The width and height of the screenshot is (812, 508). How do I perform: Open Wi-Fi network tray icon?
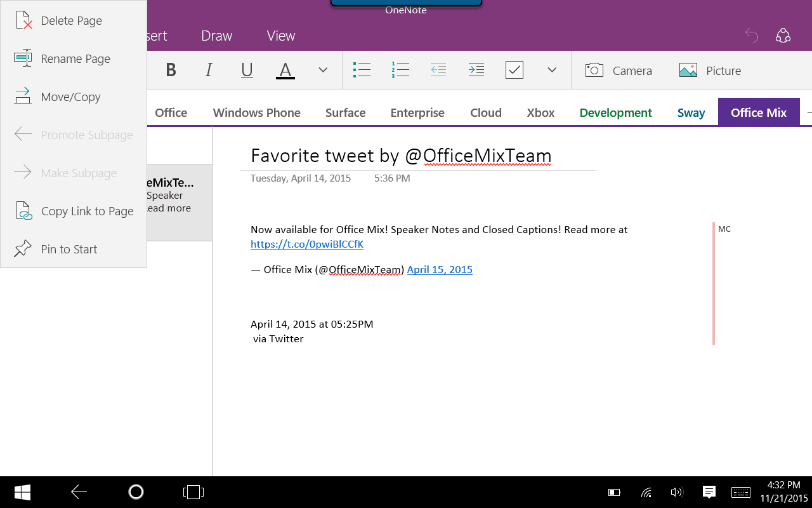pos(646,492)
